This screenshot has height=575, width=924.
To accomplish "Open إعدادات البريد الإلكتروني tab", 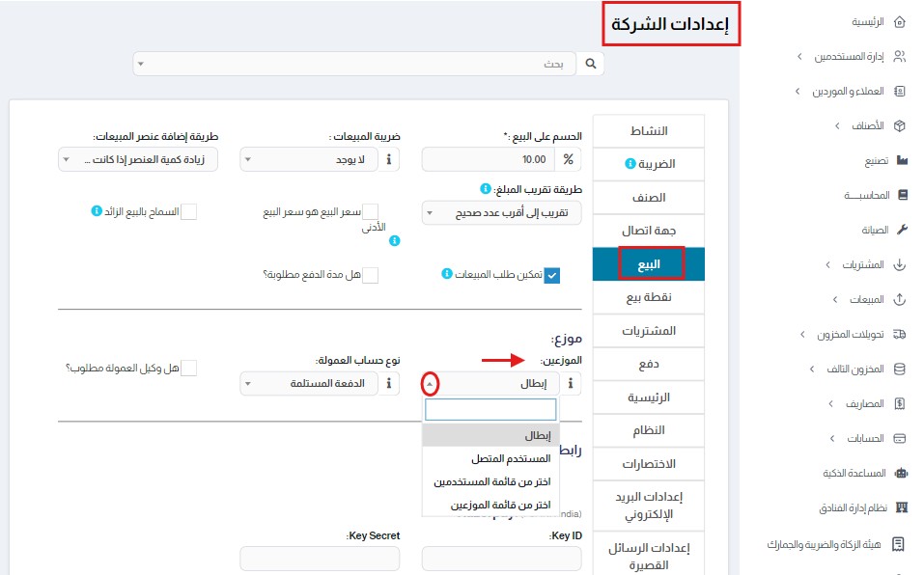I will [x=649, y=506].
